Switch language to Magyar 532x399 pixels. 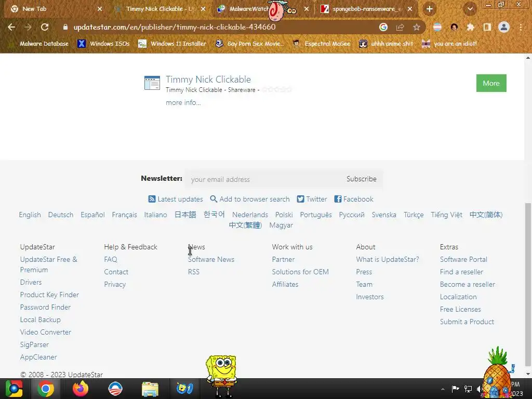point(281,225)
